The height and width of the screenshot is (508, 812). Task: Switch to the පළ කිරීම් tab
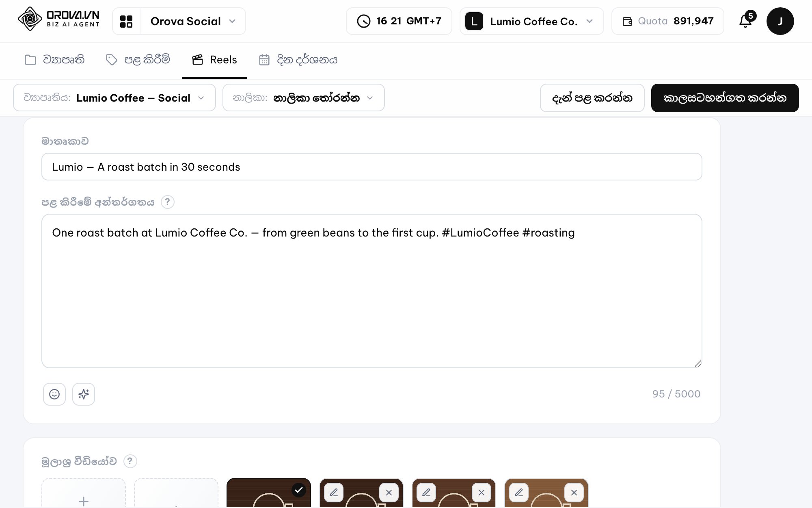[138, 60]
